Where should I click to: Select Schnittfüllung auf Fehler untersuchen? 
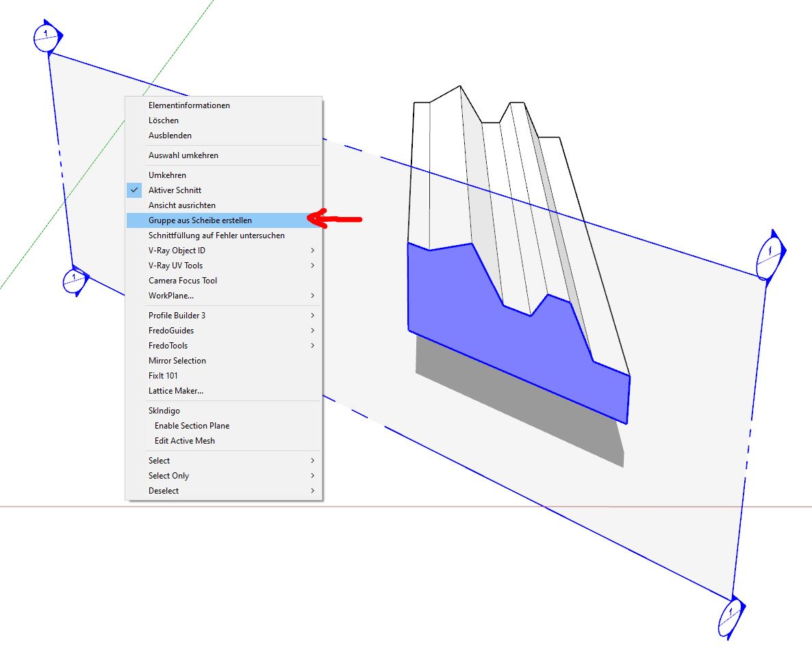[x=216, y=235]
